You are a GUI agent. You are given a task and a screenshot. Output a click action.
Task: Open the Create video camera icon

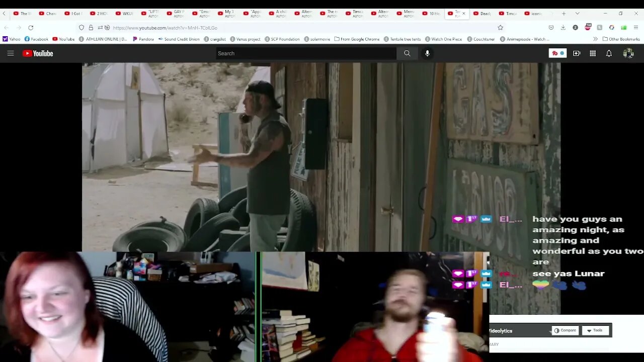coord(577,53)
